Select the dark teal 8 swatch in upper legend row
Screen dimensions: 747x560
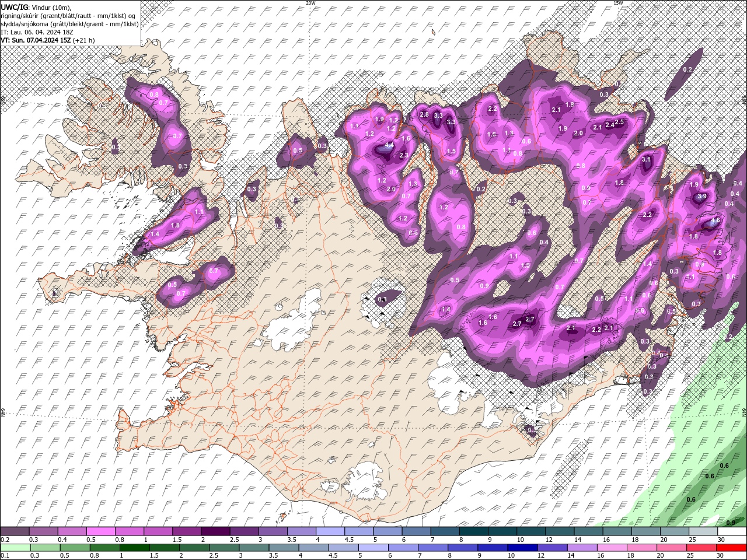pos(474,531)
